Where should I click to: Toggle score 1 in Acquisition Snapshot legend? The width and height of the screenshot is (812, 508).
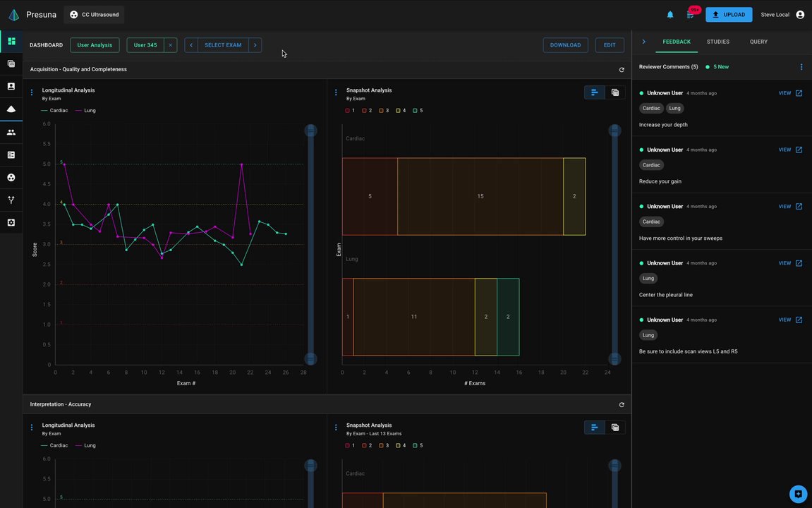click(350, 110)
